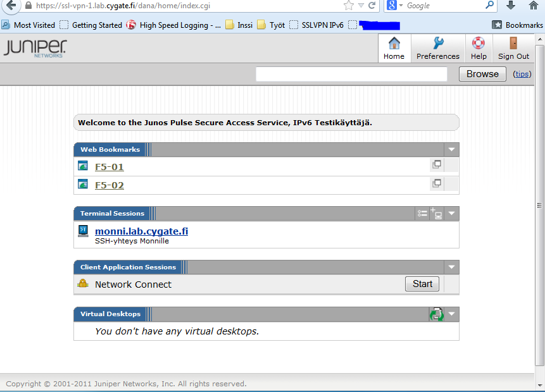Start Network Connect
The image size is (545, 392).
[422, 284]
